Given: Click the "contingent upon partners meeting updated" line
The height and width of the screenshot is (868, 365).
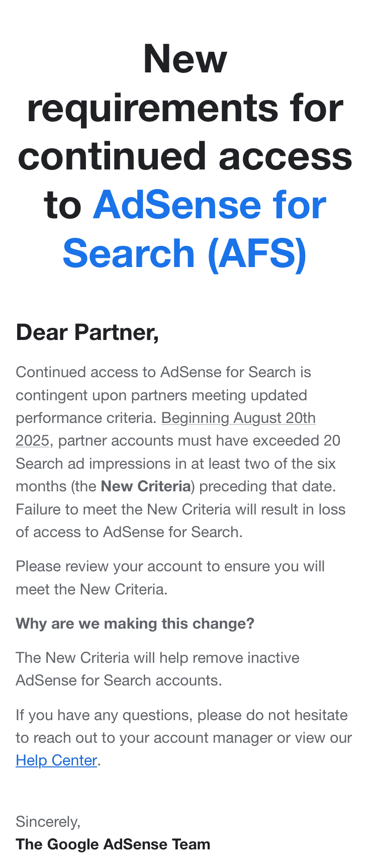Looking at the screenshot, I should click(161, 395).
